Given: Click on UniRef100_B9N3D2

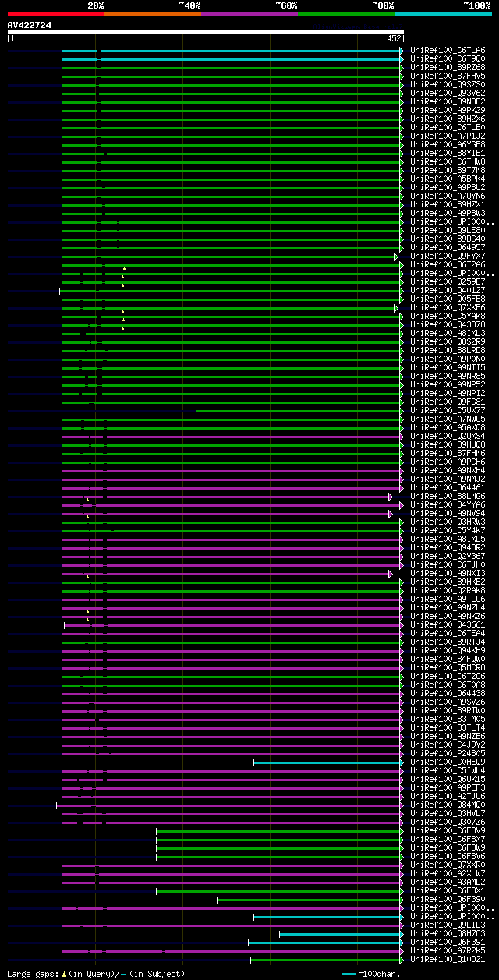Looking at the screenshot, I should click(448, 101).
